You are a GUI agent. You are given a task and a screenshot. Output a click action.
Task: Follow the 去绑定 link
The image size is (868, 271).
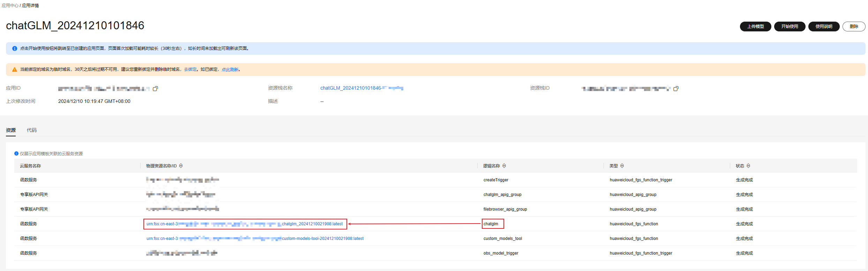click(190, 69)
